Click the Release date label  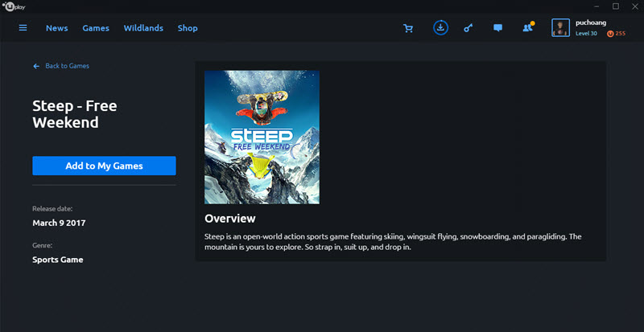tap(52, 208)
